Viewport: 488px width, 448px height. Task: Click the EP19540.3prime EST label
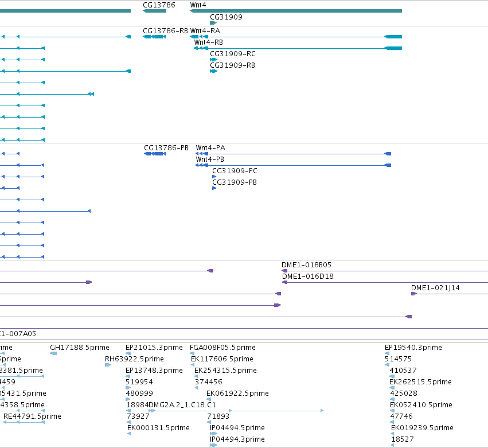[413, 348]
